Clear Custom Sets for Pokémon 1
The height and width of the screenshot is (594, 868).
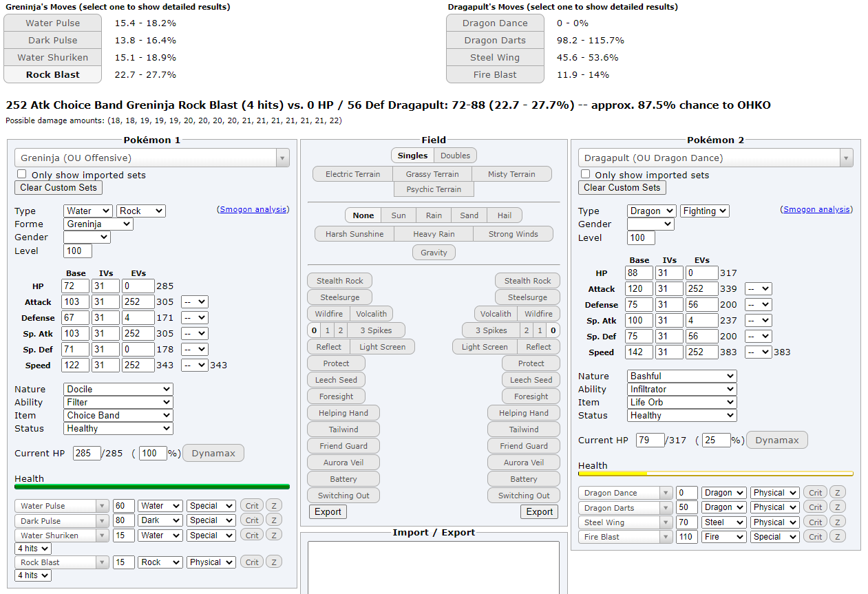(59, 187)
